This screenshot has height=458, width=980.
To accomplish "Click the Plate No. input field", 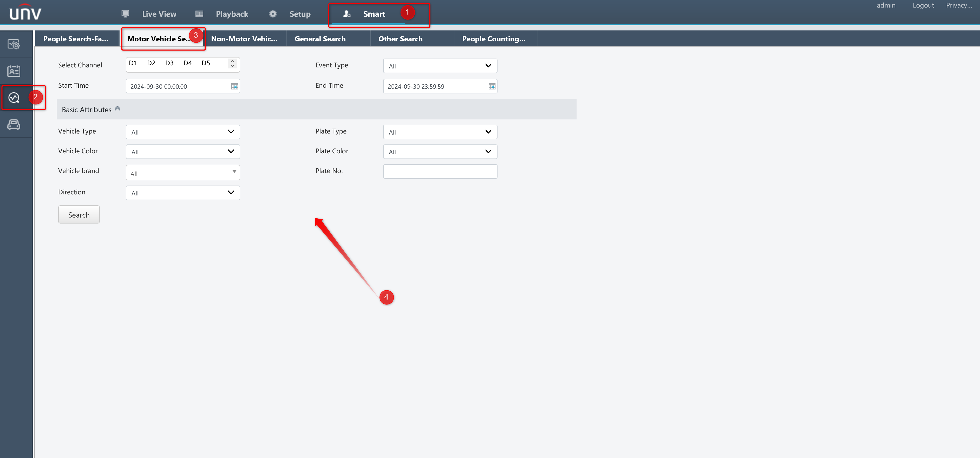I will 440,171.
